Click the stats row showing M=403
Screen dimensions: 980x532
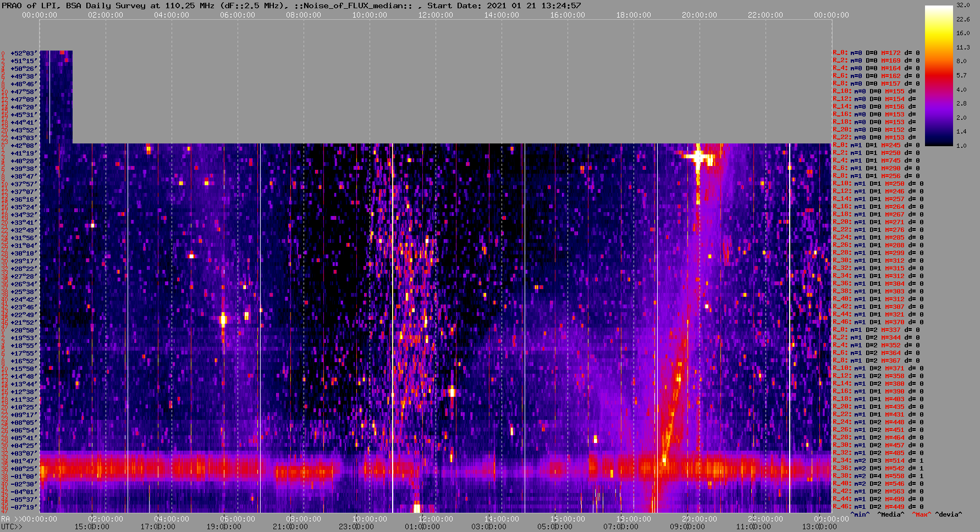point(878,400)
